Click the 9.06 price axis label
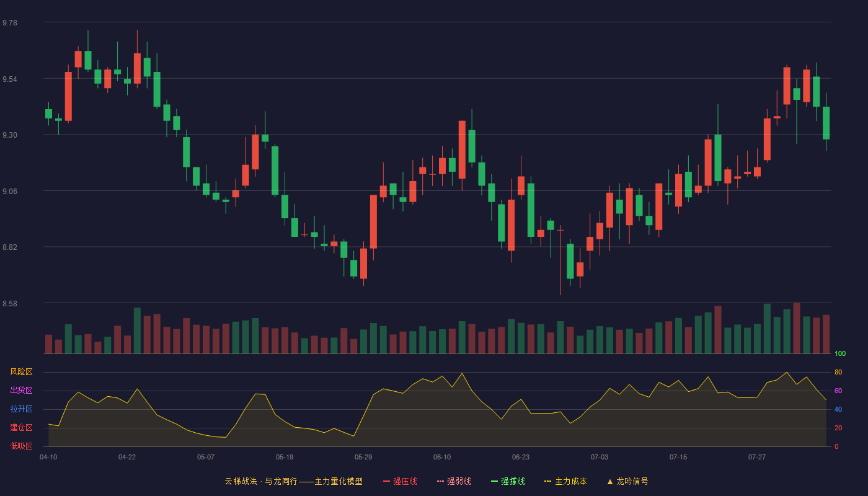 [10, 192]
